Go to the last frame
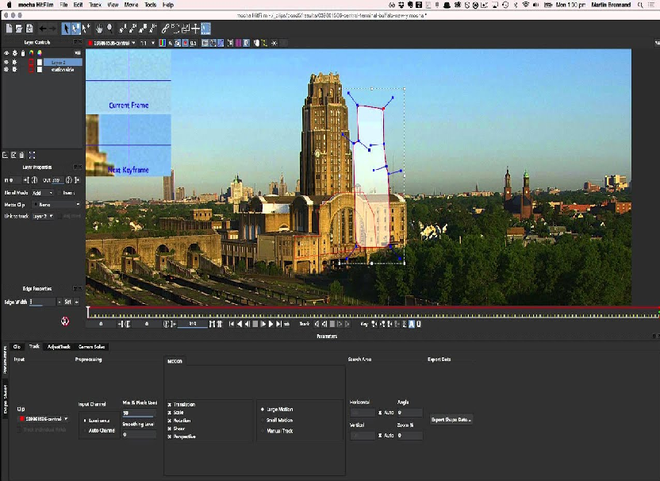660x481 pixels. tap(279, 324)
